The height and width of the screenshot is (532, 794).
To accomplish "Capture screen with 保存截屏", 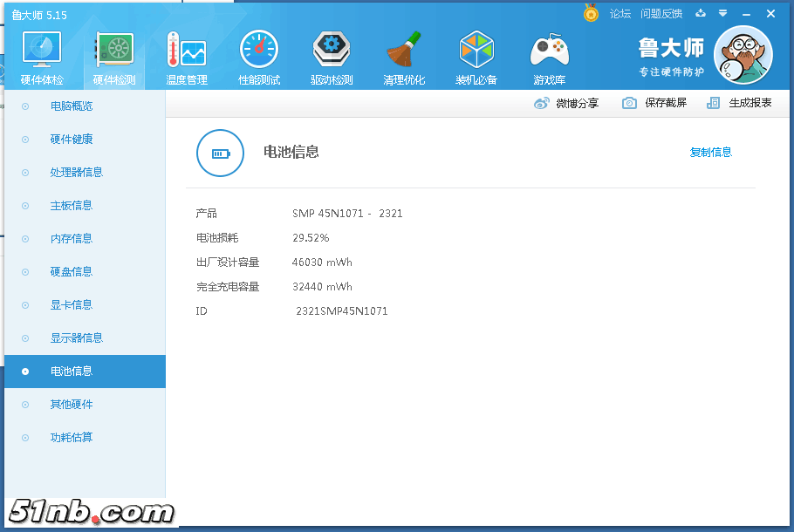I will point(654,103).
